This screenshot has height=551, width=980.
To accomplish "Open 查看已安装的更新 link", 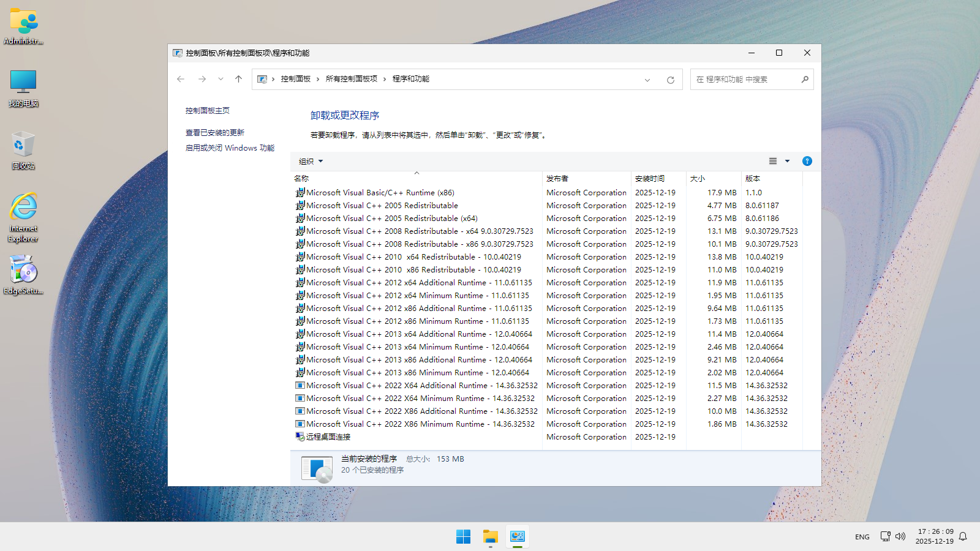I will [x=215, y=133].
